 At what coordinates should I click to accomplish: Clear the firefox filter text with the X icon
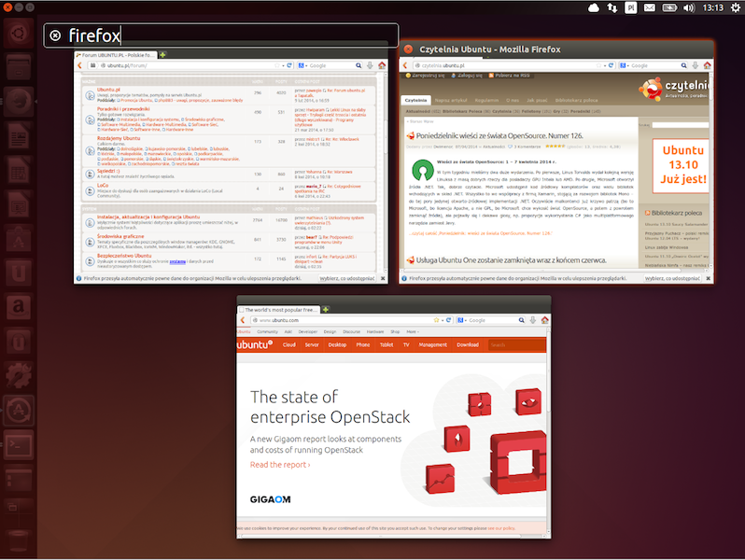tap(55, 35)
